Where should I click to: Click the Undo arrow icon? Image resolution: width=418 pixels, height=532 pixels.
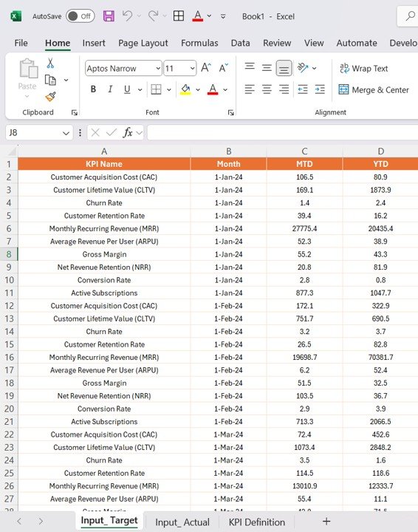tap(128, 16)
